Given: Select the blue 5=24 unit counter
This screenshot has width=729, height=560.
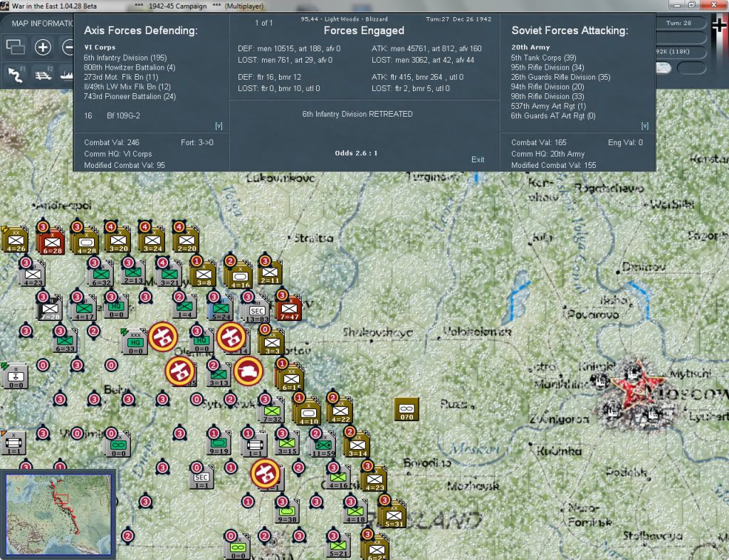Looking at the screenshot, I should point(221,309).
